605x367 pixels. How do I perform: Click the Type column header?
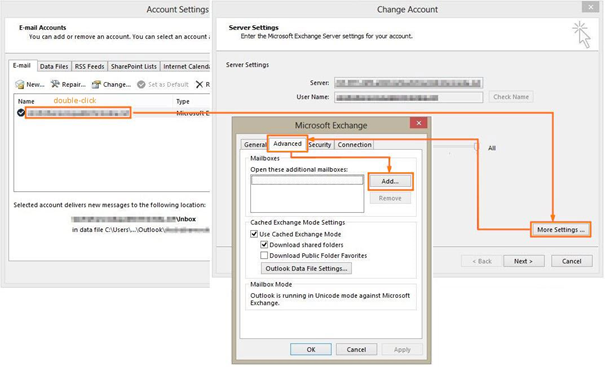click(x=183, y=101)
